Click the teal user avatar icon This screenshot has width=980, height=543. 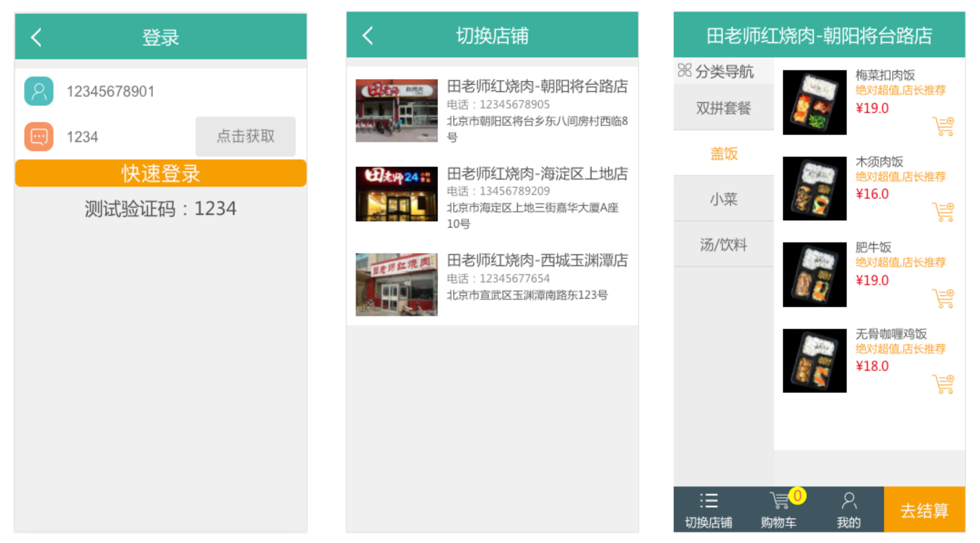coord(39,91)
